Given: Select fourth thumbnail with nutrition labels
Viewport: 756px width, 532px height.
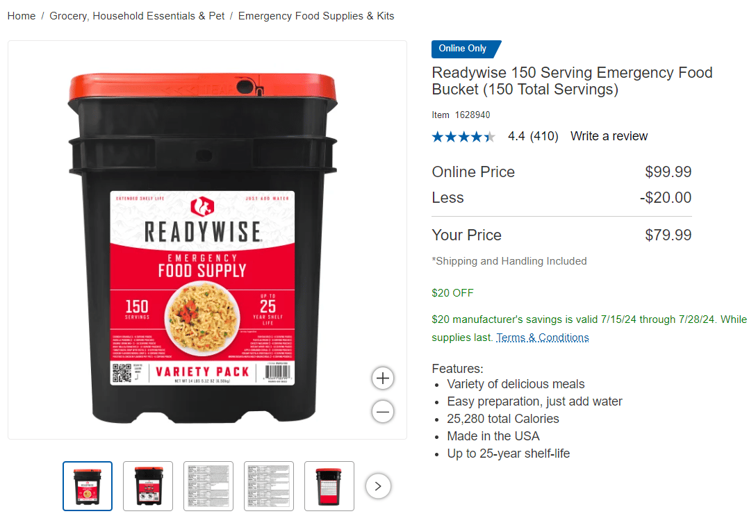Looking at the screenshot, I should (269, 486).
